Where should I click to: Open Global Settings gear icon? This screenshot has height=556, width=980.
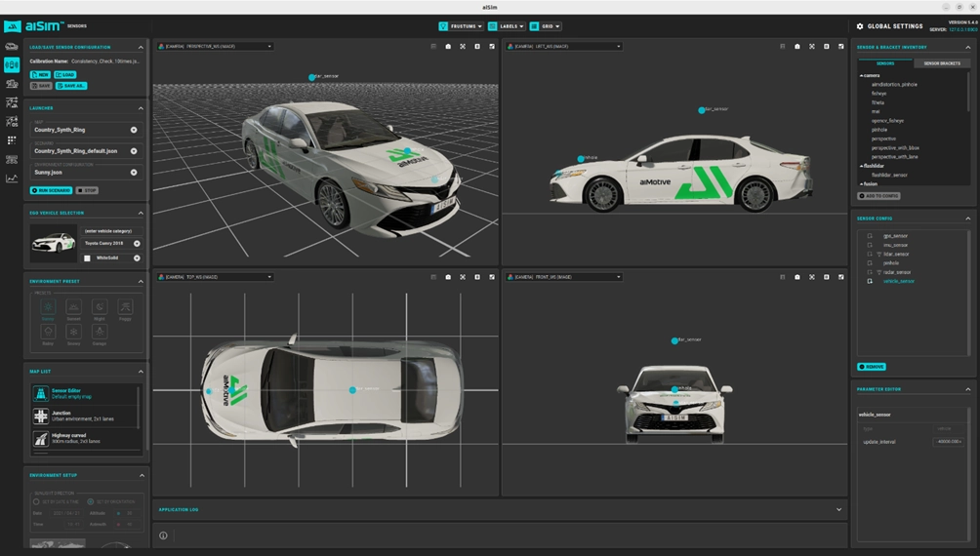coord(860,26)
